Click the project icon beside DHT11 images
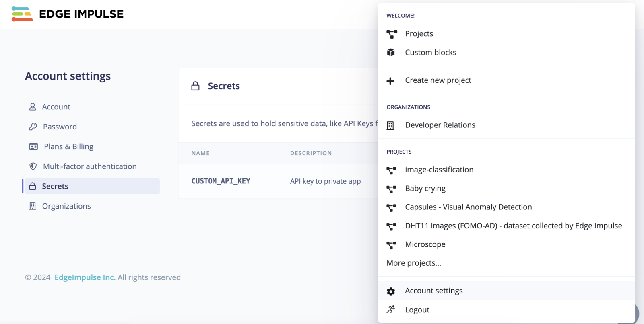The image size is (644, 324). pyautogui.click(x=391, y=226)
